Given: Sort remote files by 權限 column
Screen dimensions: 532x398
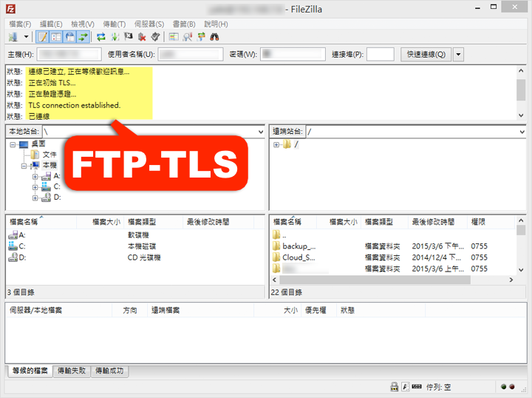Looking at the screenshot, I should point(491,222).
